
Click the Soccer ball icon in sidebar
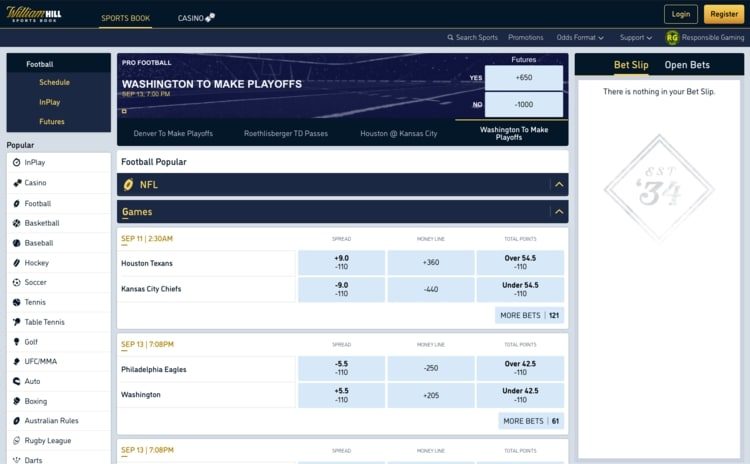click(16, 282)
